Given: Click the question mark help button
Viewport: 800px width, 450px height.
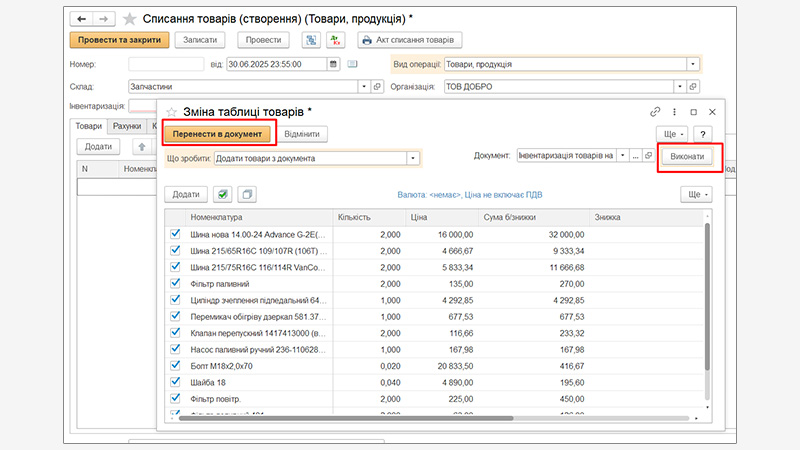Looking at the screenshot, I should (x=703, y=133).
